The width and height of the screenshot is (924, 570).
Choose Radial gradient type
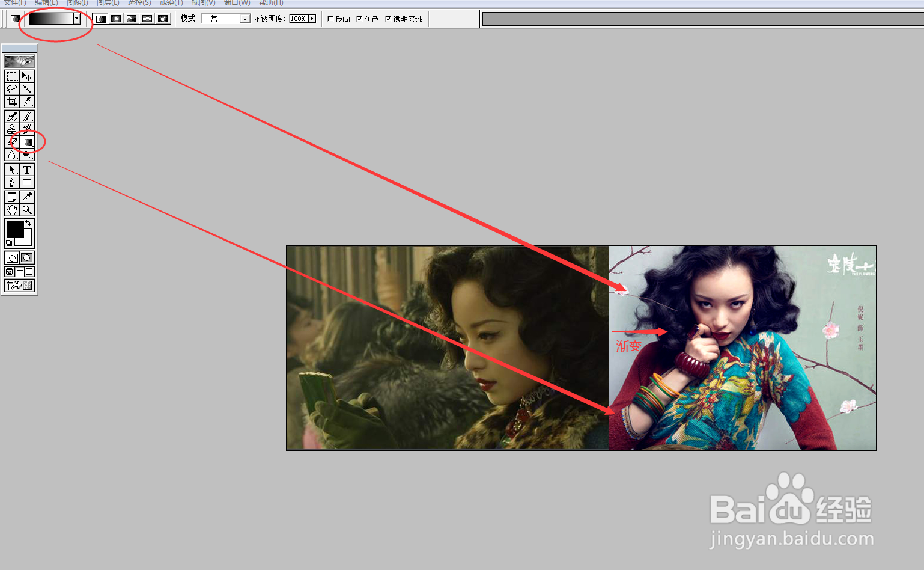coord(116,19)
